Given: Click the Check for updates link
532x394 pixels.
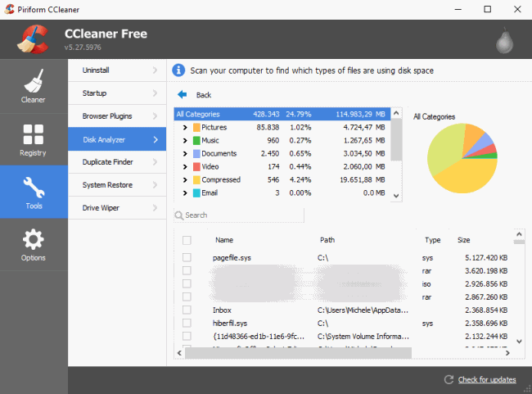Looking at the screenshot, I should click(487, 379).
